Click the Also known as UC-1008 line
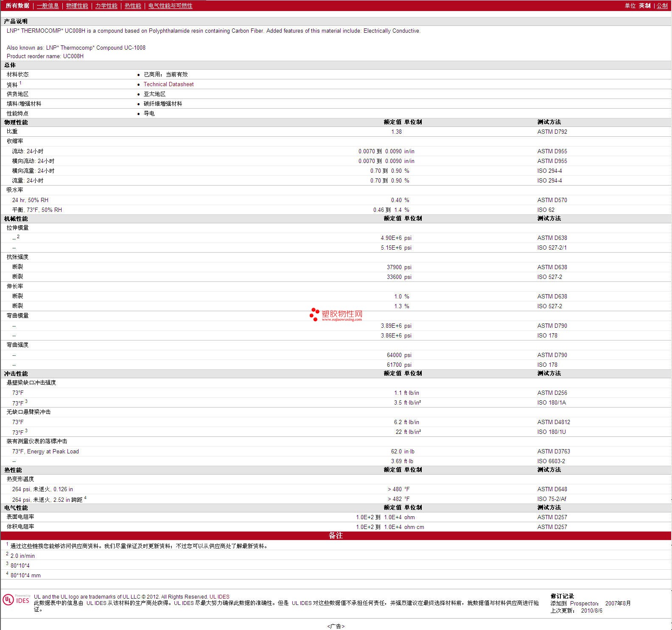The width and height of the screenshot is (672, 630). tap(76, 48)
